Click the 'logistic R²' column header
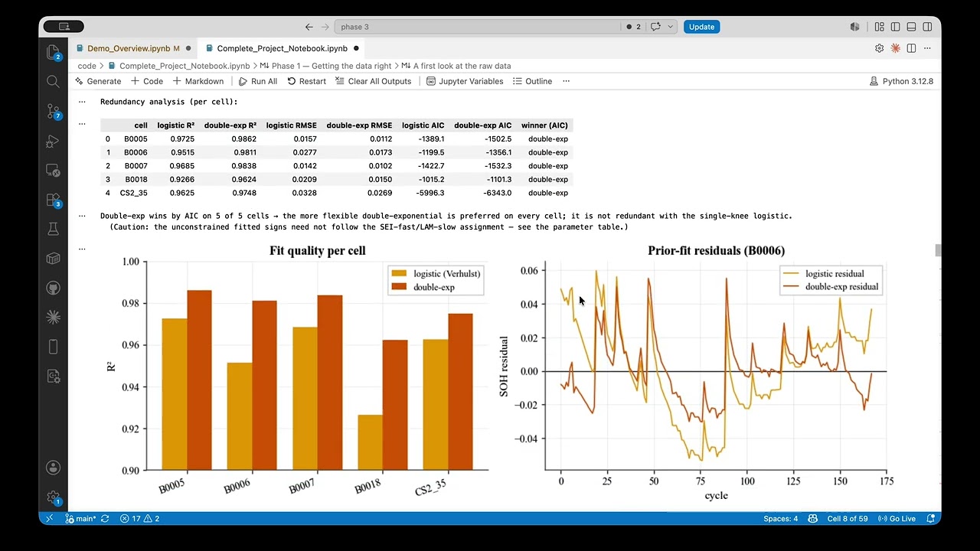The height and width of the screenshot is (551, 980). click(x=176, y=126)
